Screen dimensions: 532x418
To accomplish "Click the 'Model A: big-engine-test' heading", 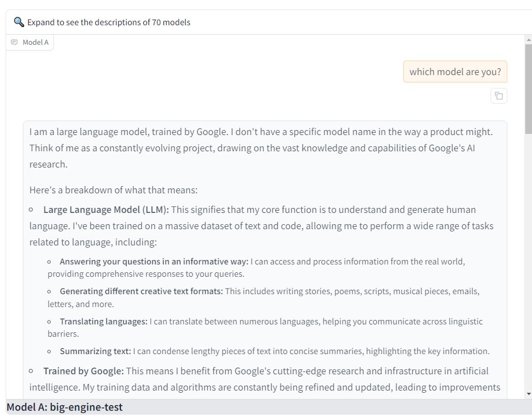I will point(64,407).
